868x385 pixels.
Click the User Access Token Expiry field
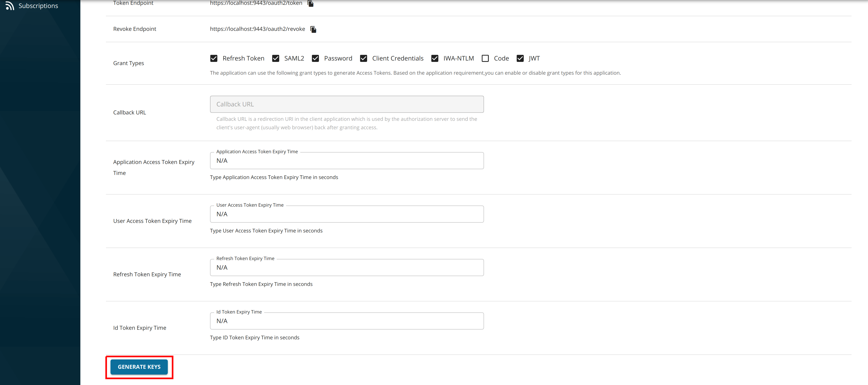(x=346, y=214)
